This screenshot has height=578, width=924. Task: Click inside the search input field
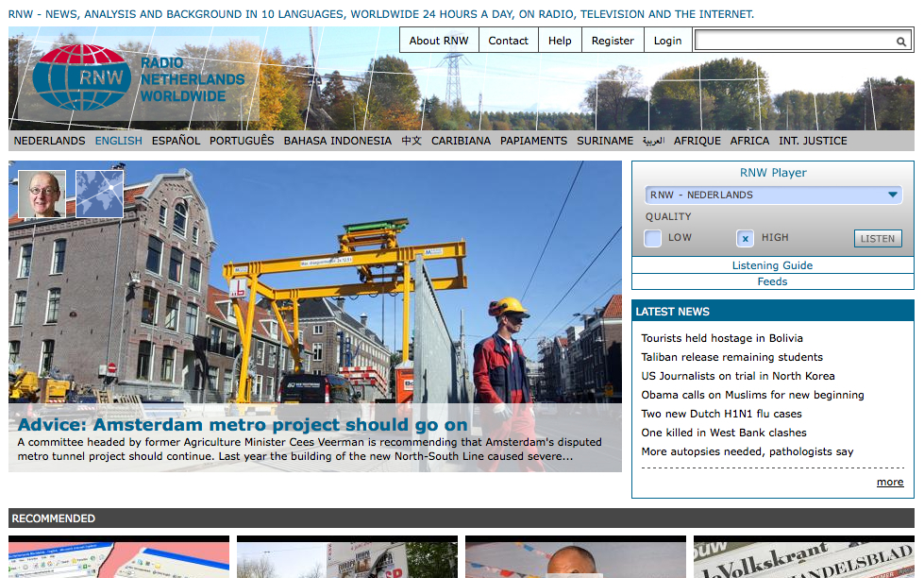(793, 41)
